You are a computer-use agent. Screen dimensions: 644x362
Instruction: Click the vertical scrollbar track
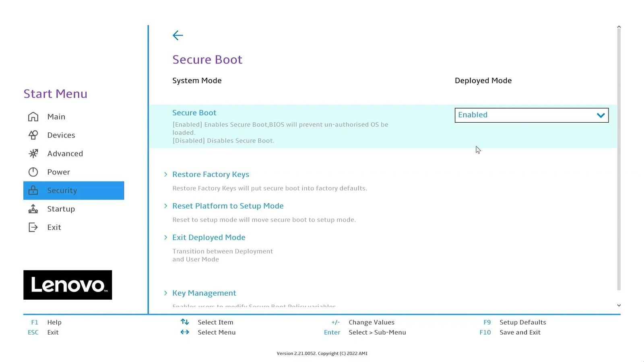click(x=619, y=160)
